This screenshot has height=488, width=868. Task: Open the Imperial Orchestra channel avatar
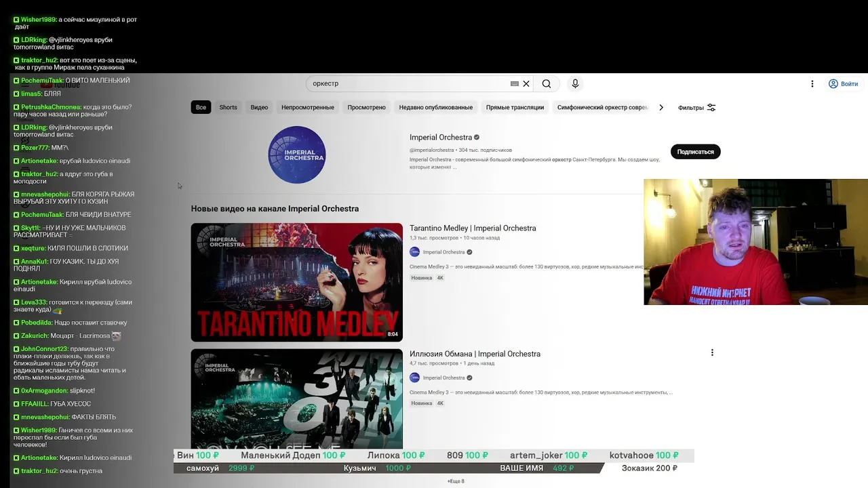tap(297, 155)
